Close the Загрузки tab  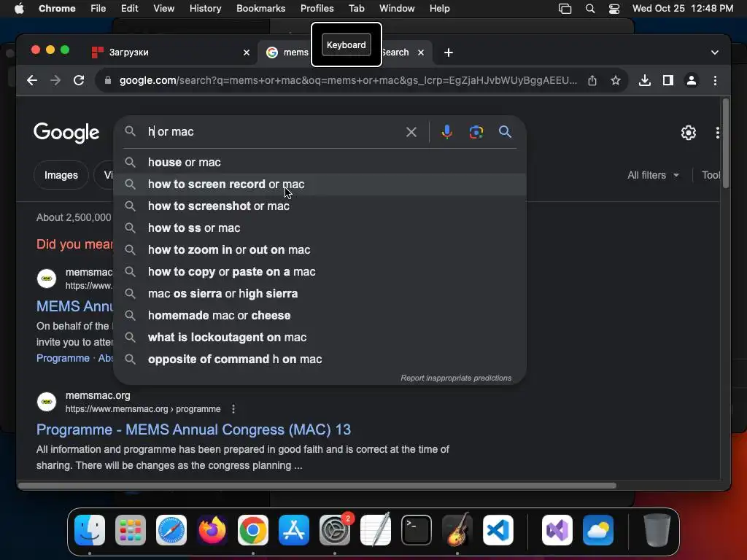(x=247, y=52)
